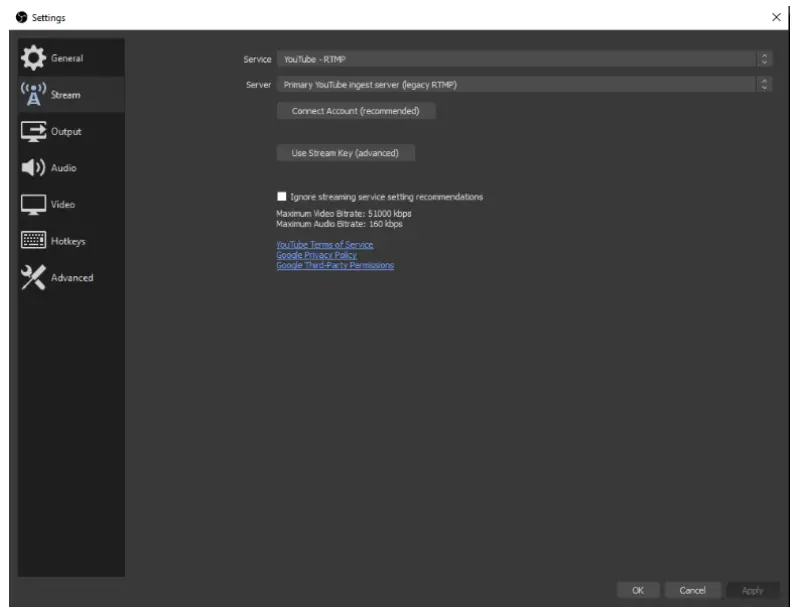Image resolution: width=796 pixels, height=614 pixels.
Task: Click the Maximum Audio Bitrate: 160 kbps text
Action: click(339, 224)
